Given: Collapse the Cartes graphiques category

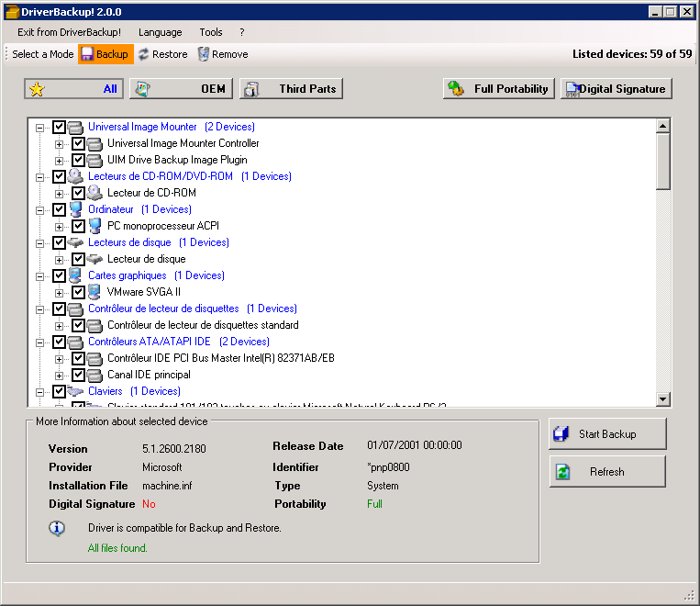Looking at the screenshot, I should pos(39,276).
